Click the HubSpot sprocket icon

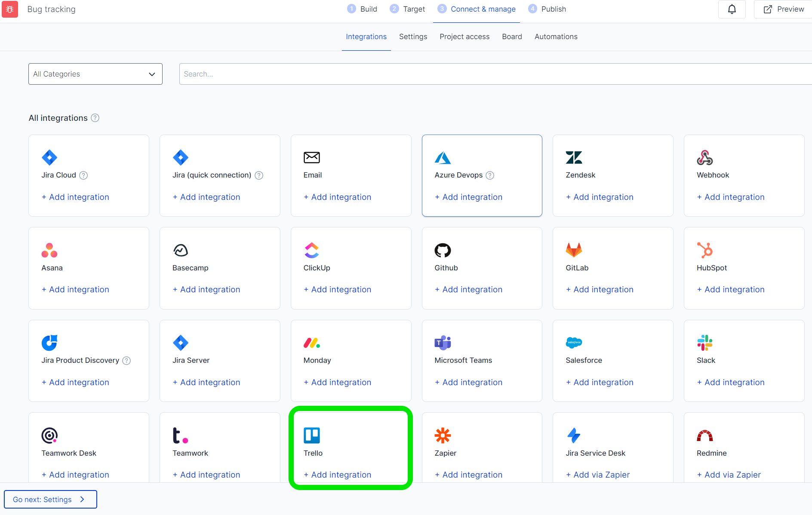coord(705,250)
